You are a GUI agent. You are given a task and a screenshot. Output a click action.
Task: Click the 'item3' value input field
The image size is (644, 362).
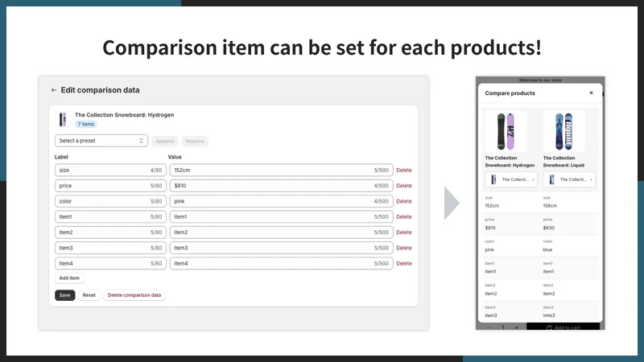coord(281,248)
